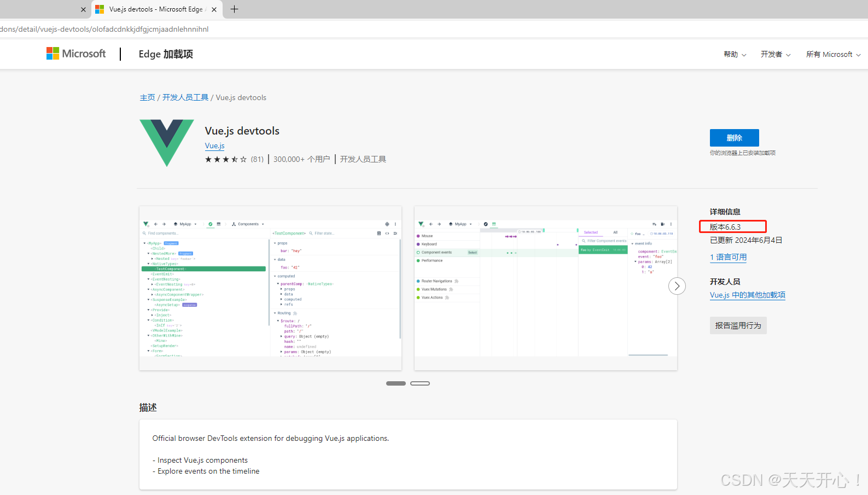Open the Vue.js publisher link

click(214, 145)
